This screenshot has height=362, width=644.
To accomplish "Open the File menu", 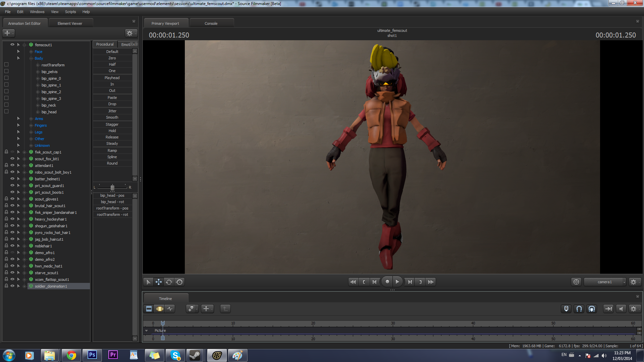I will pyautogui.click(x=8, y=12).
